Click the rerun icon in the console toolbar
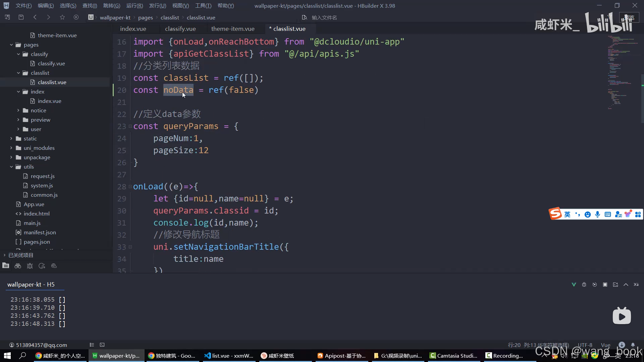Screen dimensions: 644x362 (x=595, y=285)
